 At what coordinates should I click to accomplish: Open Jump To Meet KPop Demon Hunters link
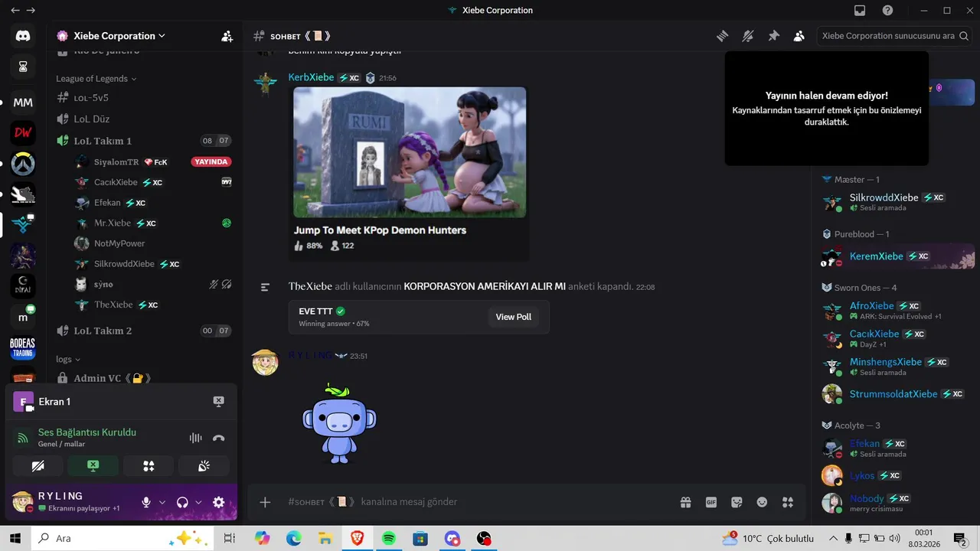(x=380, y=230)
